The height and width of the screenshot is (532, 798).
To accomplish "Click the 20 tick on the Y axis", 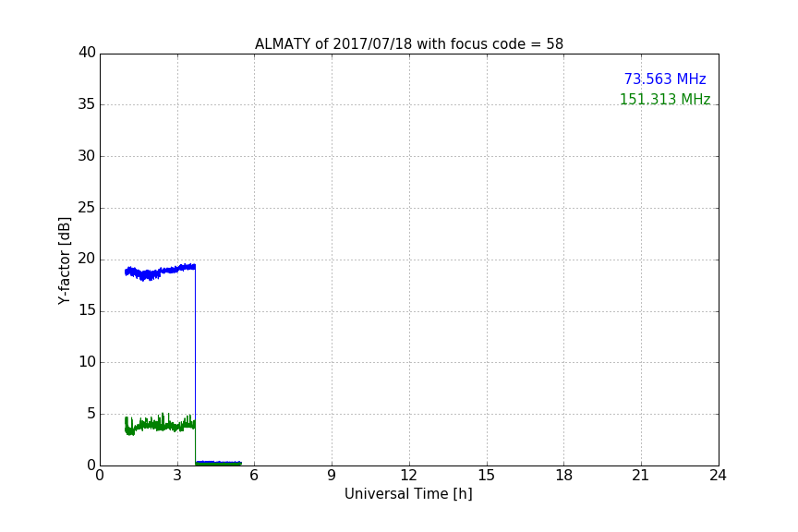I will pos(87,260).
